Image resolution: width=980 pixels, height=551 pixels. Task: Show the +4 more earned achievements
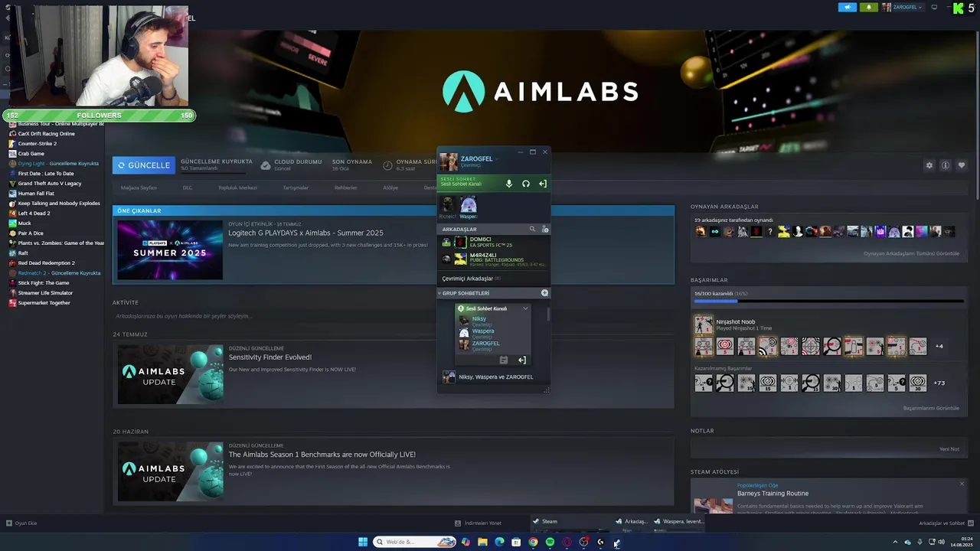[x=939, y=347]
